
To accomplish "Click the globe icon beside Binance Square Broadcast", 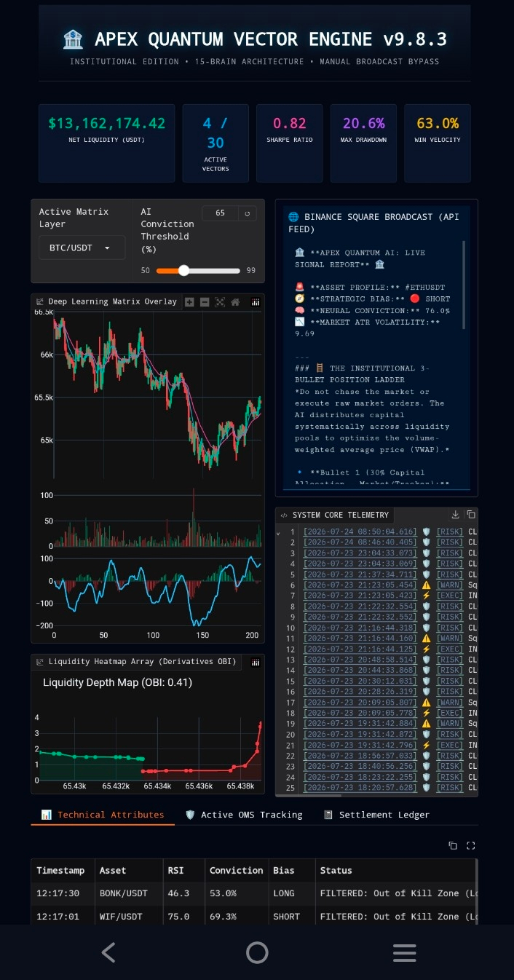I will click(293, 217).
